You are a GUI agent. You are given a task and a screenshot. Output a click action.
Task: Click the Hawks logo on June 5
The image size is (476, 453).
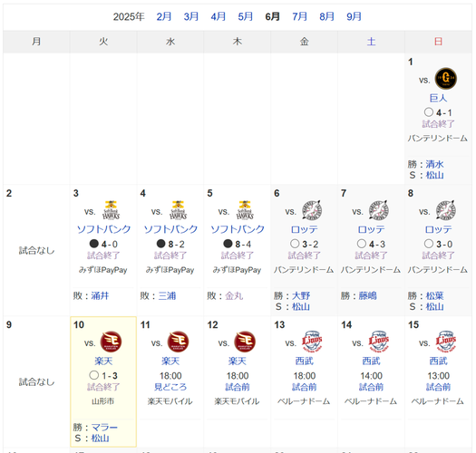[x=245, y=210]
